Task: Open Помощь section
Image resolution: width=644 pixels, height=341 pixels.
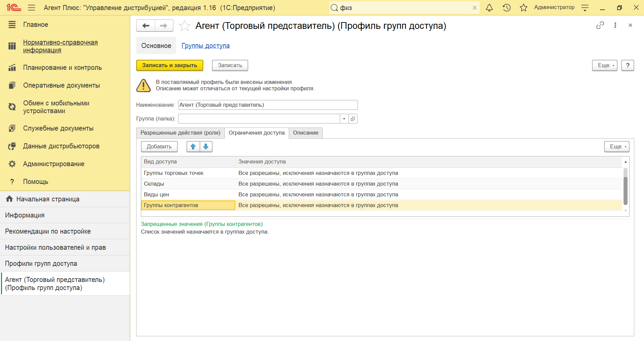Action: [36, 182]
